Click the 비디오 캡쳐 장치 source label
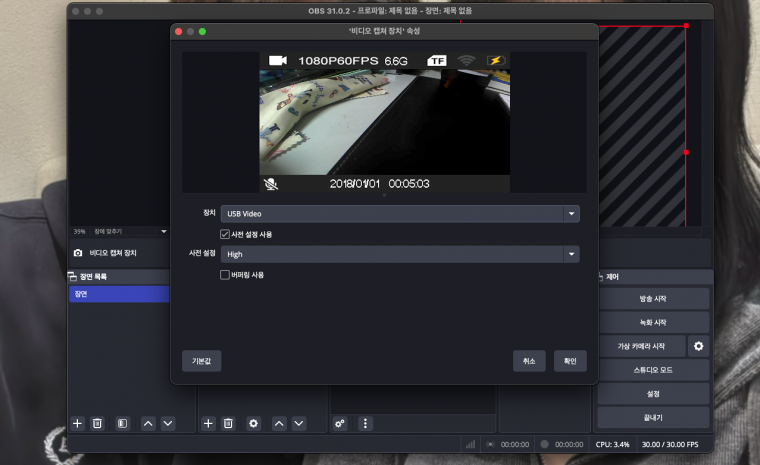Image resolution: width=760 pixels, height=465 pixels. 113,253
